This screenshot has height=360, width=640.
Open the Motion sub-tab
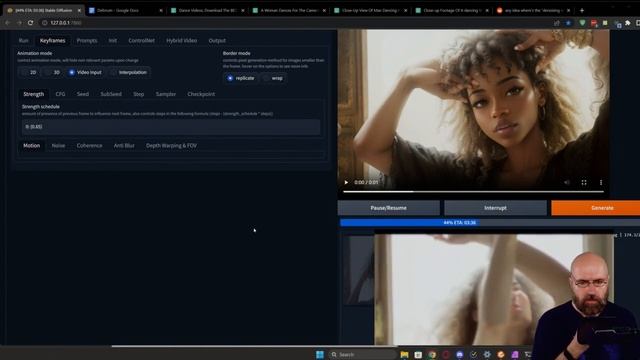coord(31,145)
